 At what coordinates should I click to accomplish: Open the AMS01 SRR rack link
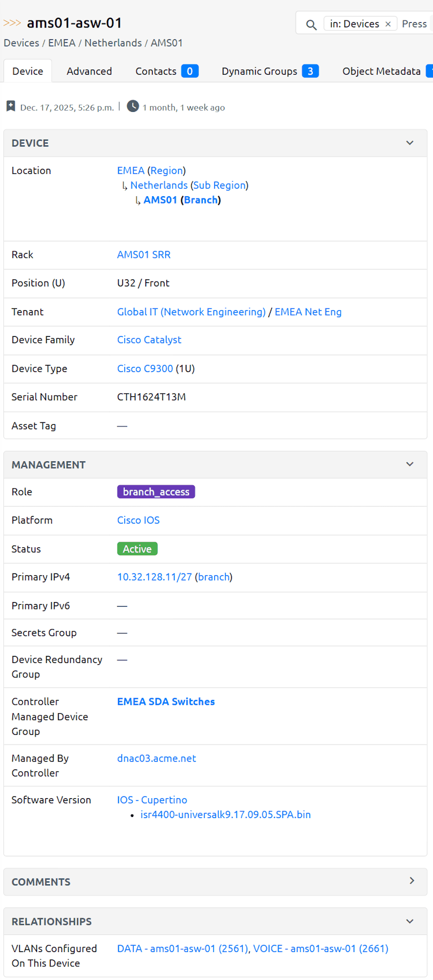pos(144,255)
